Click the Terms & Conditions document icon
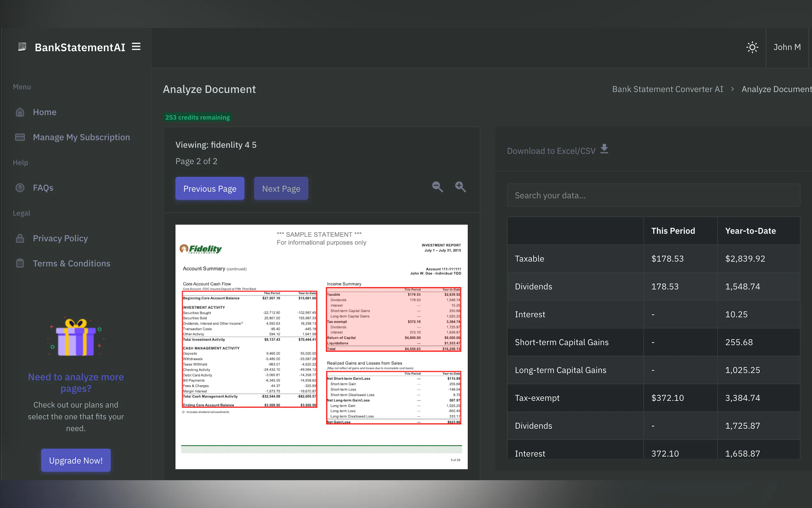 pyautogui.click(x=20, y=263)
